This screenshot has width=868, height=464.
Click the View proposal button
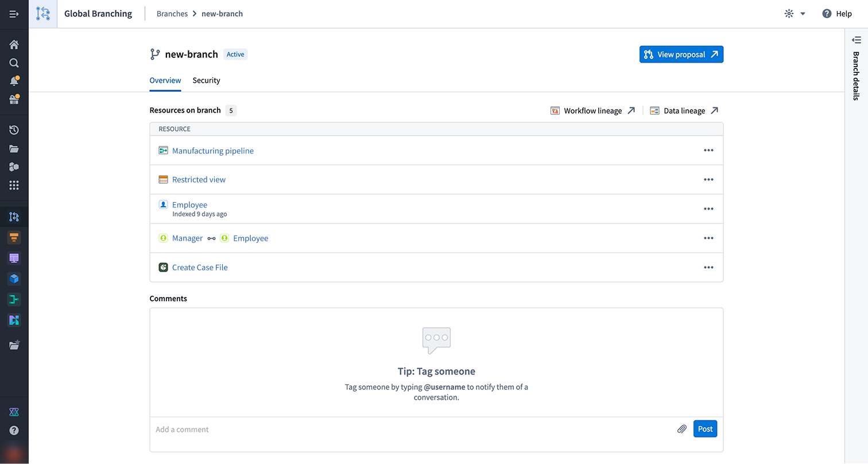pyautogui.click(x=681, y=55)
